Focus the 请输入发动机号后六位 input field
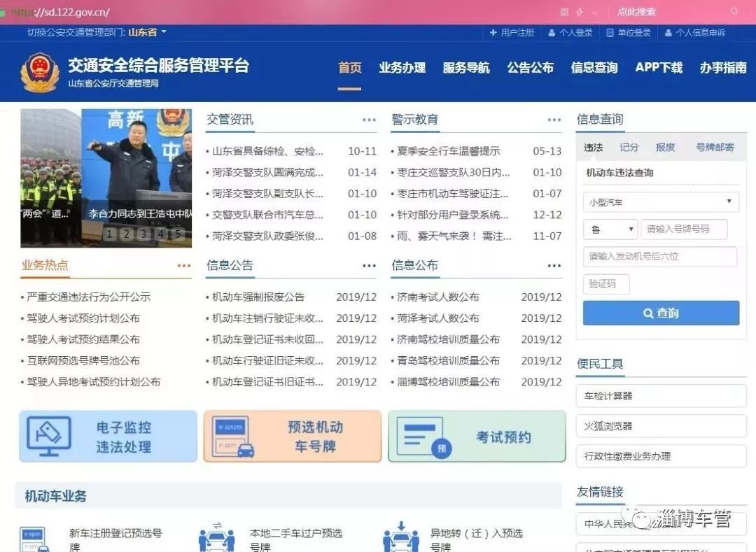 pyautogui.click(x=660, y=257)
